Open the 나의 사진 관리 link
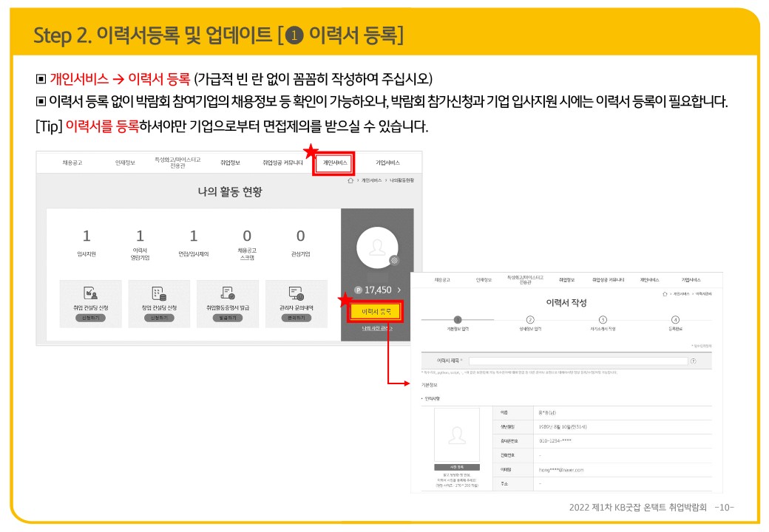The image size is (769, 532). (x=376, y=329)
